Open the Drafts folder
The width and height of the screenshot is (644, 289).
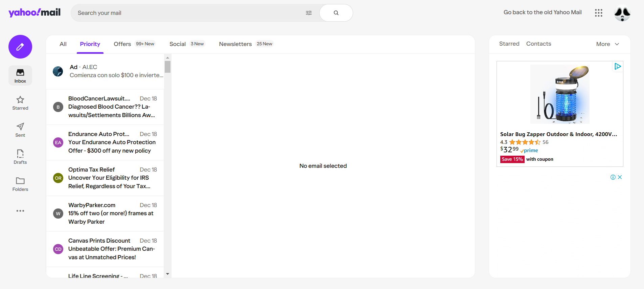[20, 157]
